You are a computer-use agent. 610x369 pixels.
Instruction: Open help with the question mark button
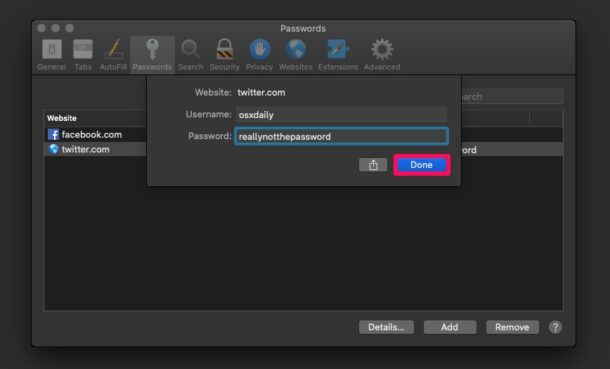click(x=556, y=327)
